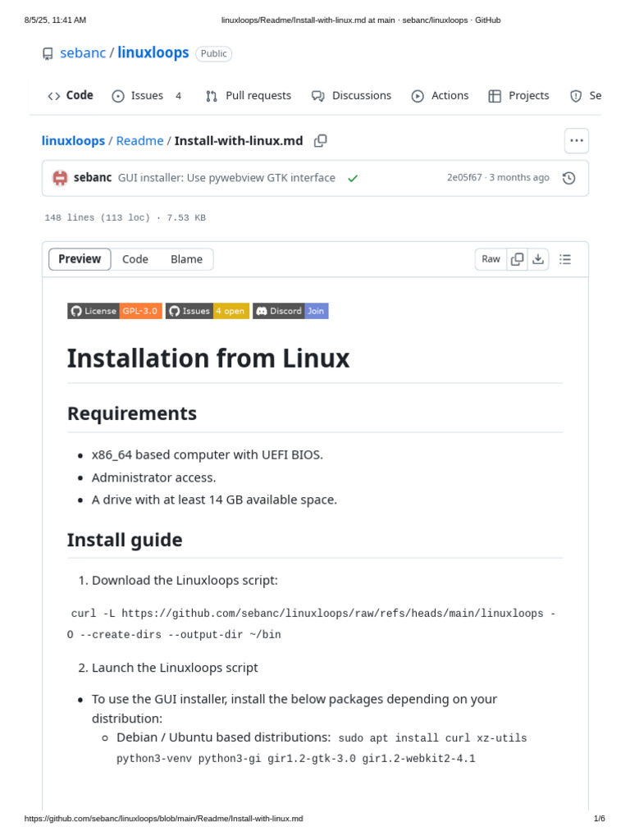
Task: Switch to the Blame view
Action: (x=186, y=259)
